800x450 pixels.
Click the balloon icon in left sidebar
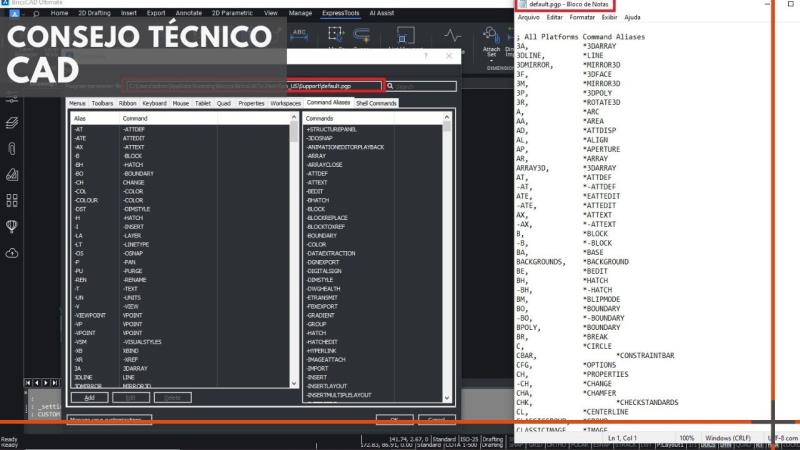click(12, 226)
